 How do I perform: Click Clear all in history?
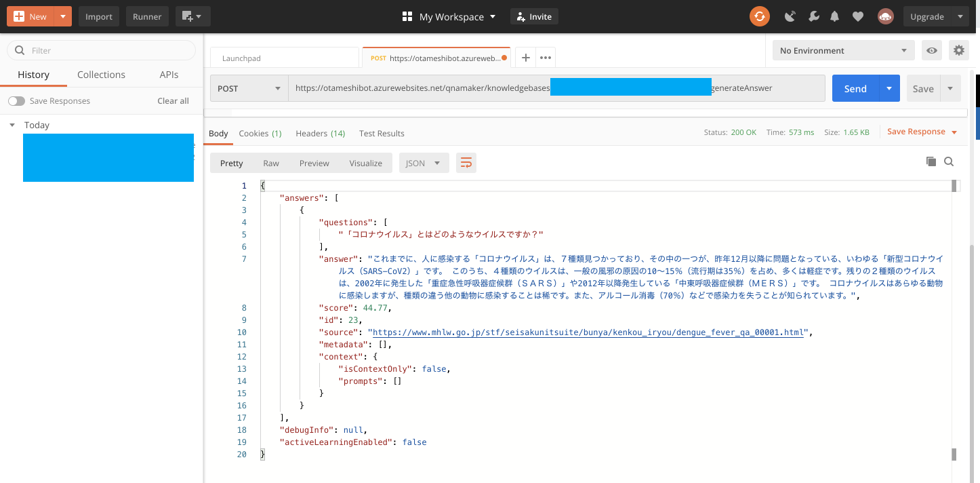pos(173,101)
